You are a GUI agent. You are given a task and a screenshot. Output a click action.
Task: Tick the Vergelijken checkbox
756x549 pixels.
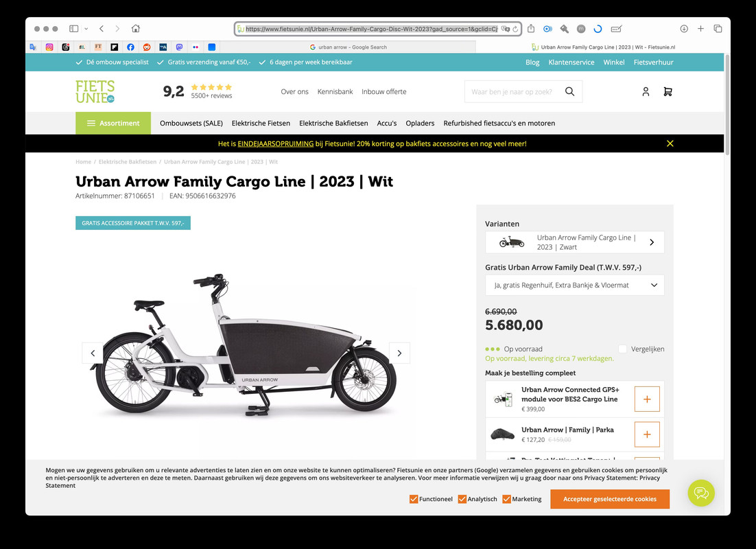pos(622,349)
